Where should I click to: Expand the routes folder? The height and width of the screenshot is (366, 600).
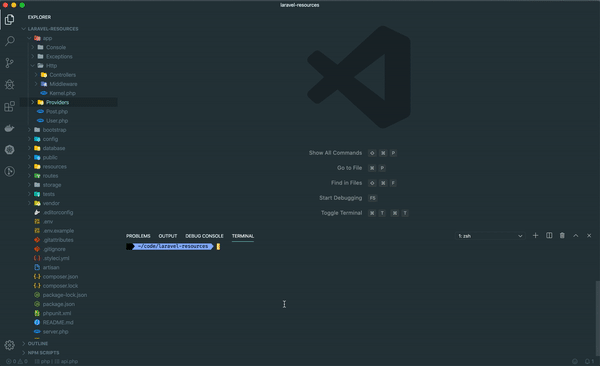[x=50, y=176]
